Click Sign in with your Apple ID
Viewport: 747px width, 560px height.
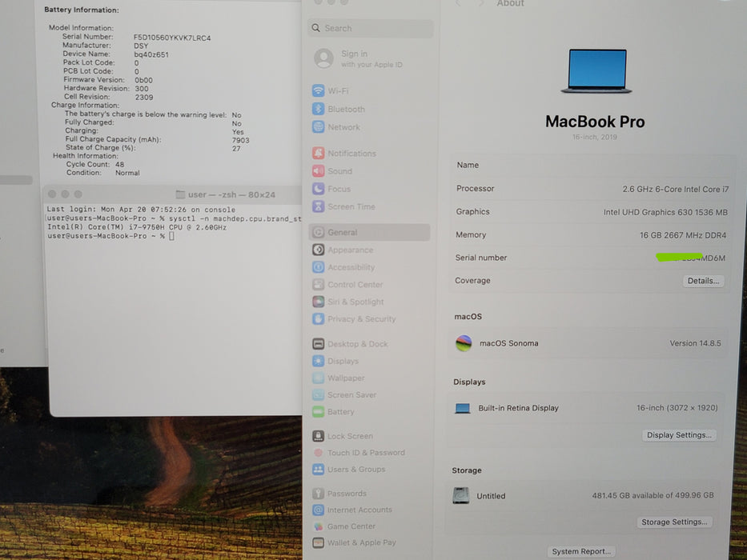(x=371, y=58)
